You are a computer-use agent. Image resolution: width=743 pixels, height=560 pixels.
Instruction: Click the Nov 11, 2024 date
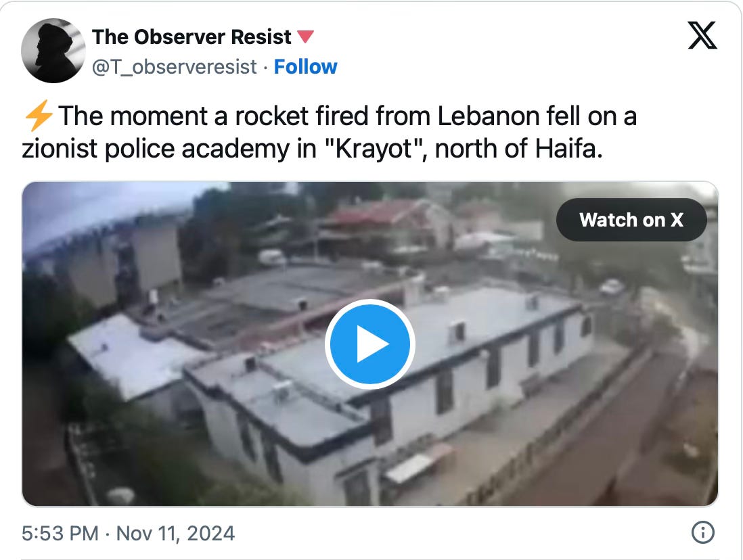[175, 534]
